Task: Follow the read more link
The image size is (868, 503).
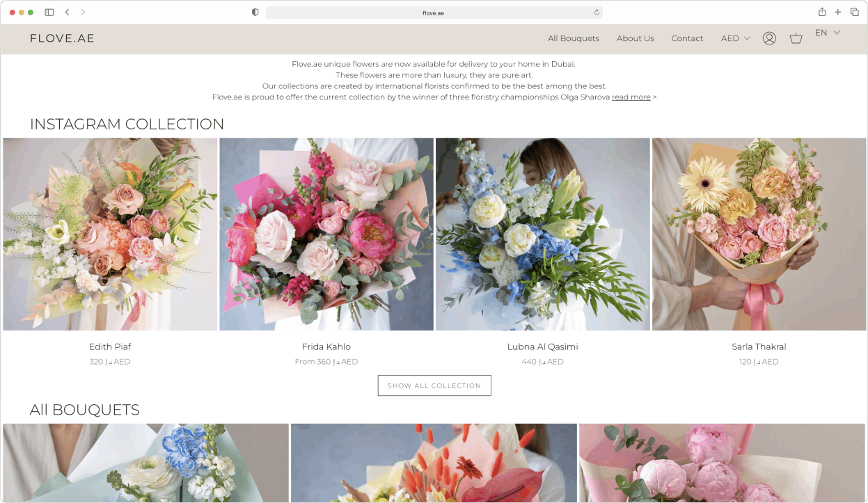Action: [631, 97]
